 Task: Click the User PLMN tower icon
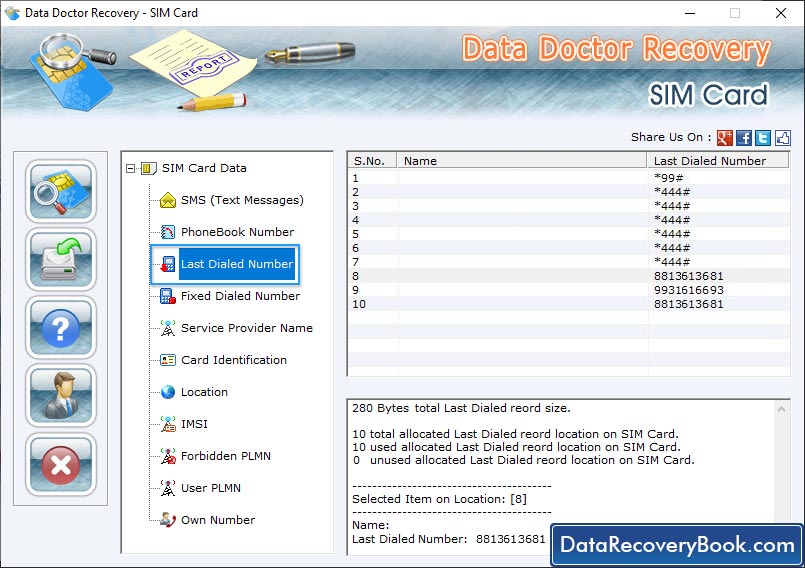(x=168, y=488)
